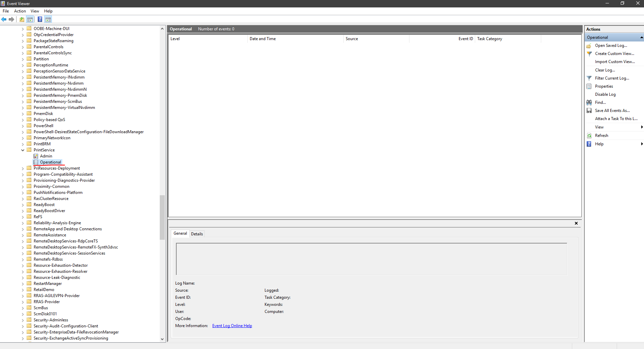Sort by the Task Category column header
The image size is (644, 349).
click(508, 39)
